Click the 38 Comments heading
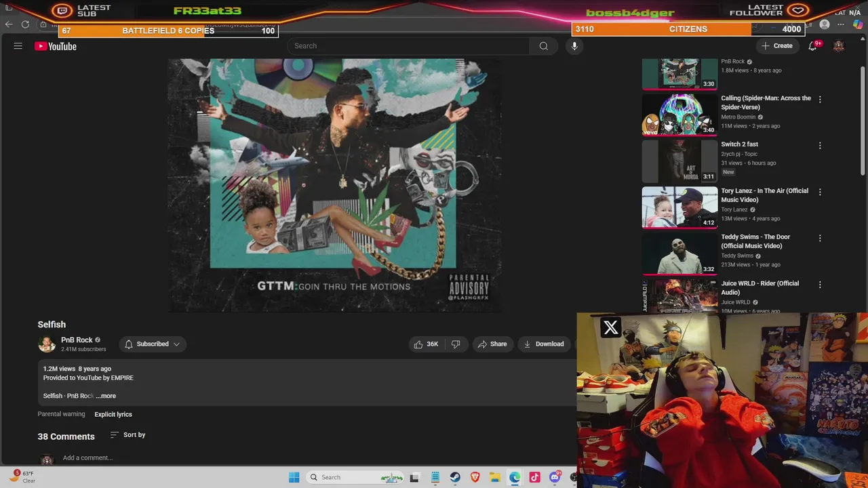Viewport: 868px width, 488px height. point(66,436)
